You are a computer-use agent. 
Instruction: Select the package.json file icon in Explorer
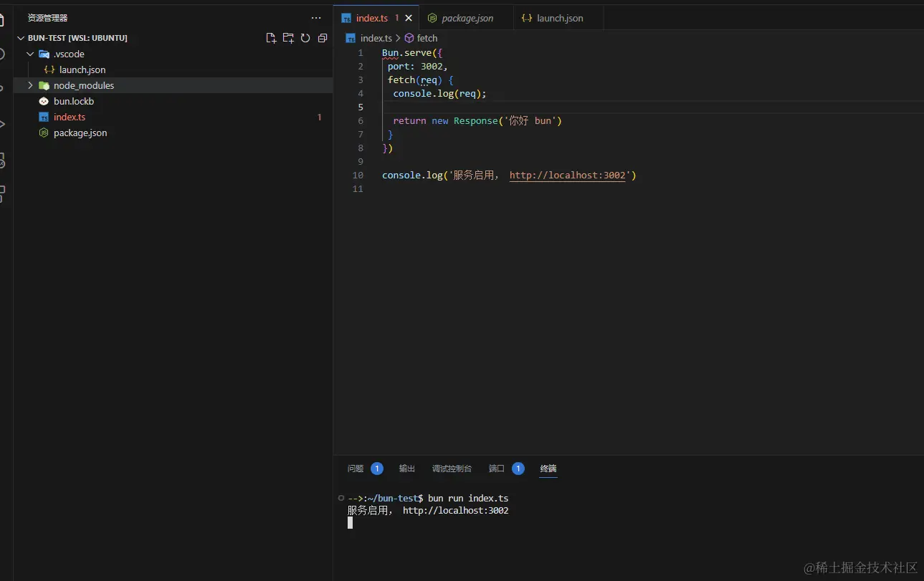(x=44, y=133)
